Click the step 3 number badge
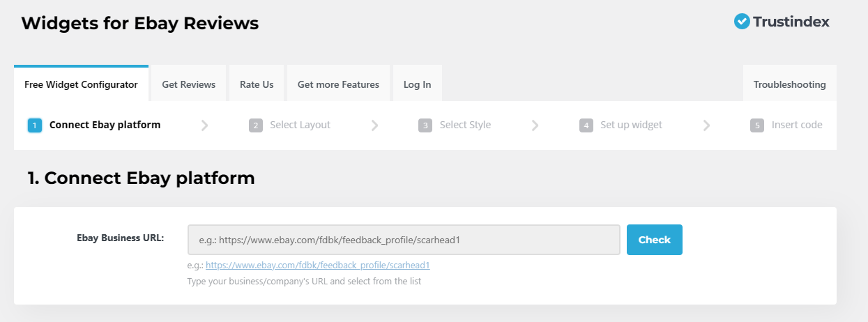The height and width of the screenshot is (322, 868). [425, 125]
